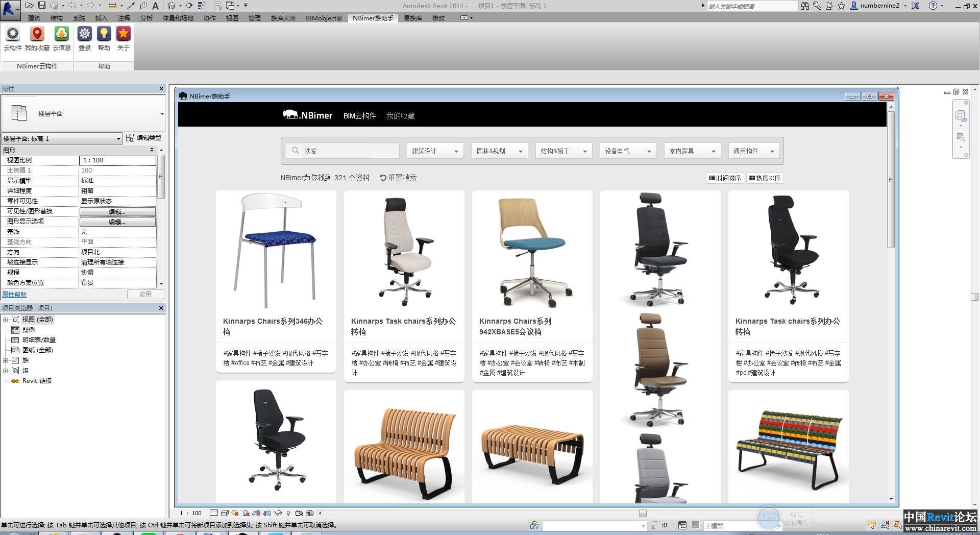Viewport: 980px width, 535px height.
Task: Open the 通用构件 category dropdown
Action: (753, 151)
